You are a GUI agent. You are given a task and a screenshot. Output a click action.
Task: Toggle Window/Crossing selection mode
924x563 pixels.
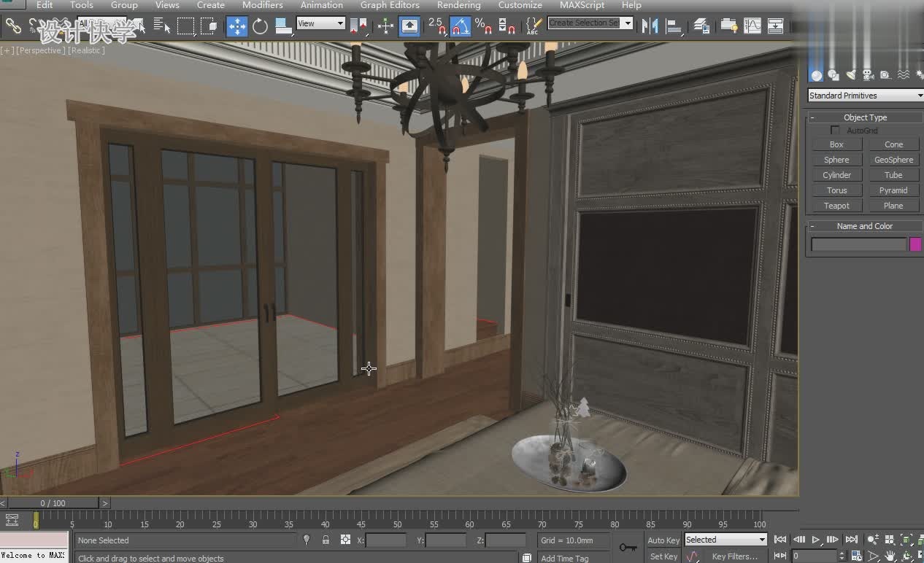coord(210,27)
